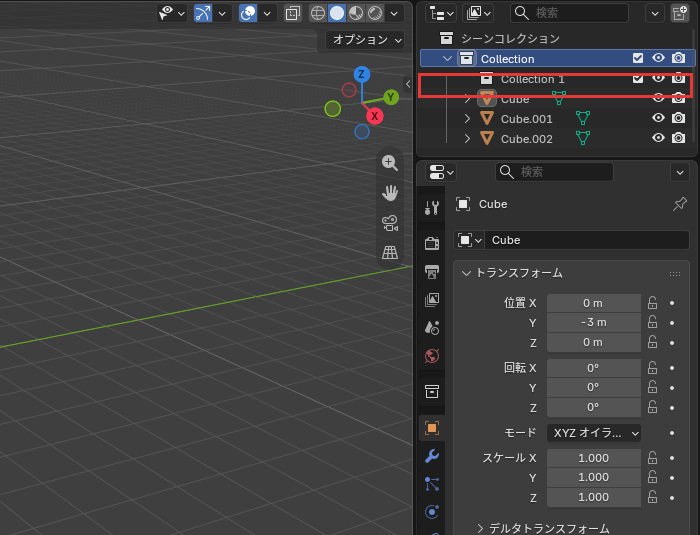Viewport: 700px width, 535px height.
Task: Click Cube.001 mesh data icon
Action: point(583,118)
